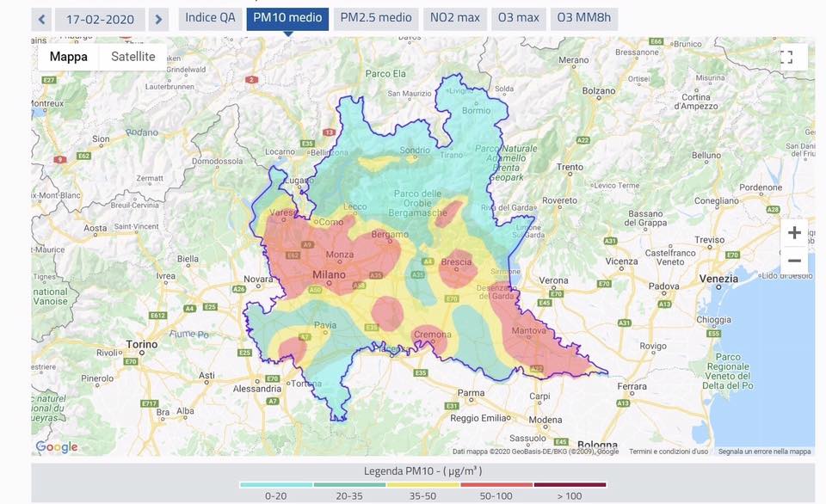This screenshot has height=504, width=826.
Task: Click the O3 max pollutant button
Action: (x=519, y=17)
